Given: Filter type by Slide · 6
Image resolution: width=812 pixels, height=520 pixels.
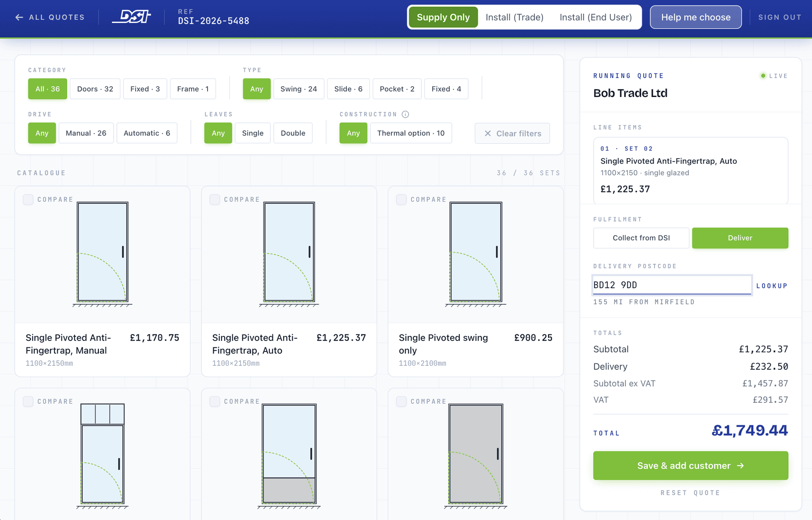Looking at the screenshot, I should [x=348, y=89].
